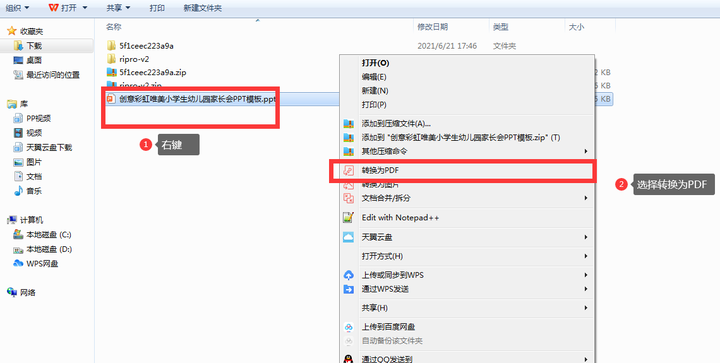Choose 添加到 PPT模板.zip (T) entry
Viewport: 720px width, 363px height.
(x=461, y=137)
